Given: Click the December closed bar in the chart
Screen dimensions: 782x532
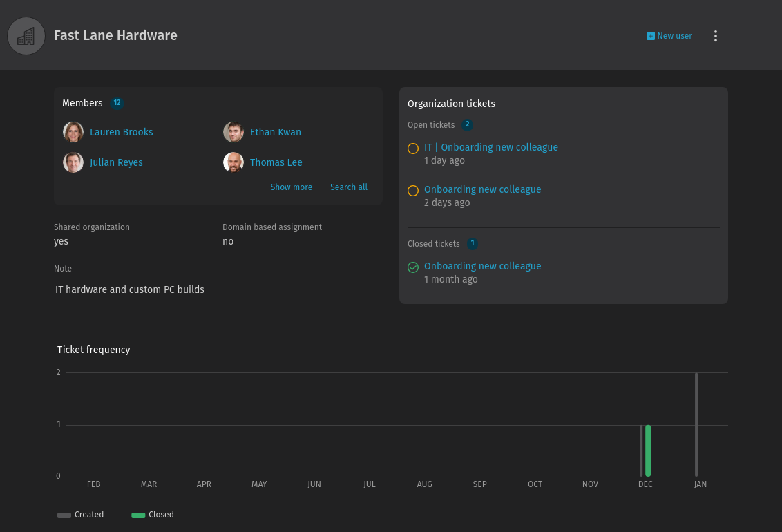Looking at the screenshot, I should [649, 449].
